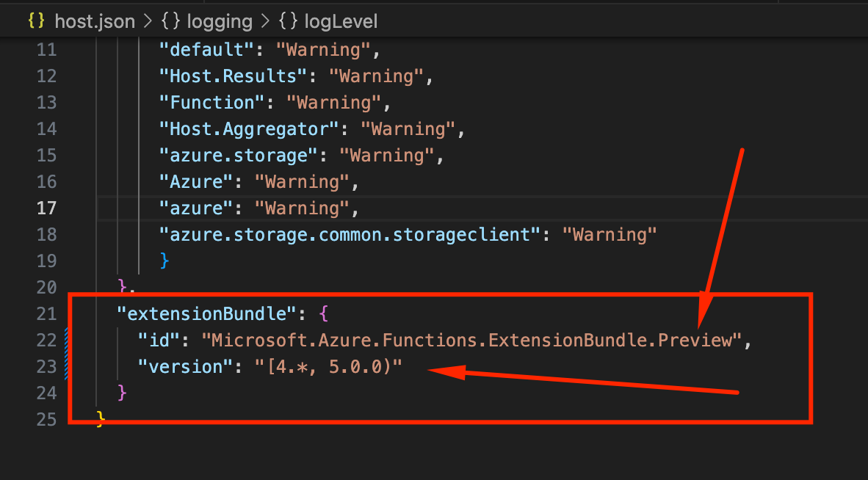
Task: Click line number 17 in gutter
Action: click(x=46, y=208)
